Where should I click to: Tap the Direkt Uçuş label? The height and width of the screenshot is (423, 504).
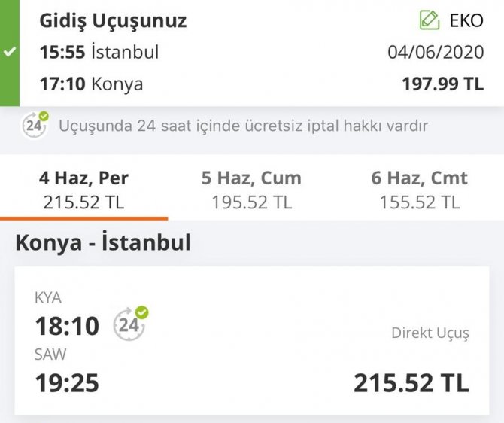pos(430,333)
